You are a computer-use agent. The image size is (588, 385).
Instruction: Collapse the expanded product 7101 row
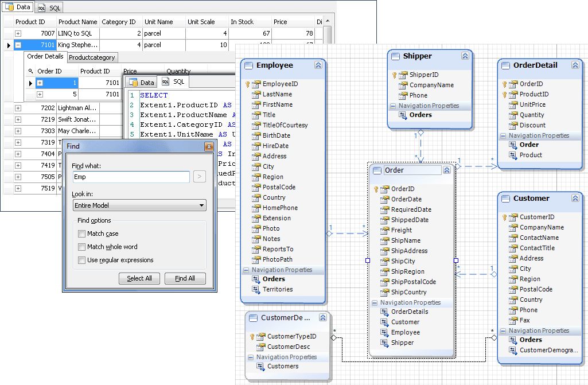[18, 45]
